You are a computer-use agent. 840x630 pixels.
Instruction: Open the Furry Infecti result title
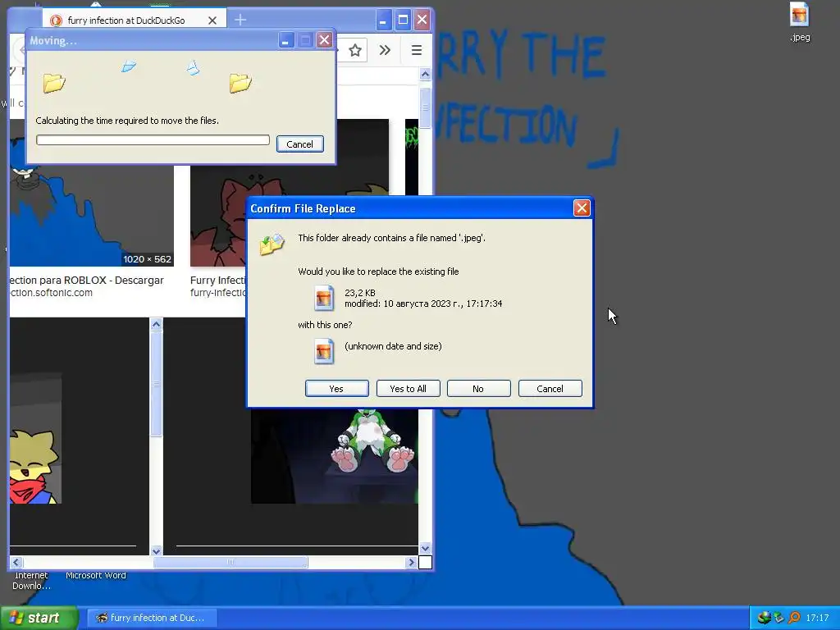217,281
